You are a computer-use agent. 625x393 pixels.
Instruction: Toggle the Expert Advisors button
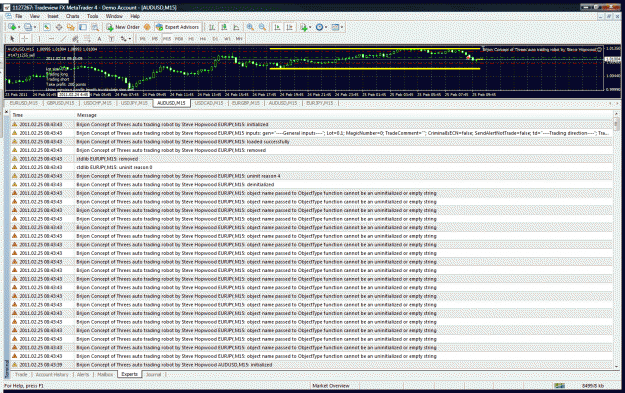(178, 27)
